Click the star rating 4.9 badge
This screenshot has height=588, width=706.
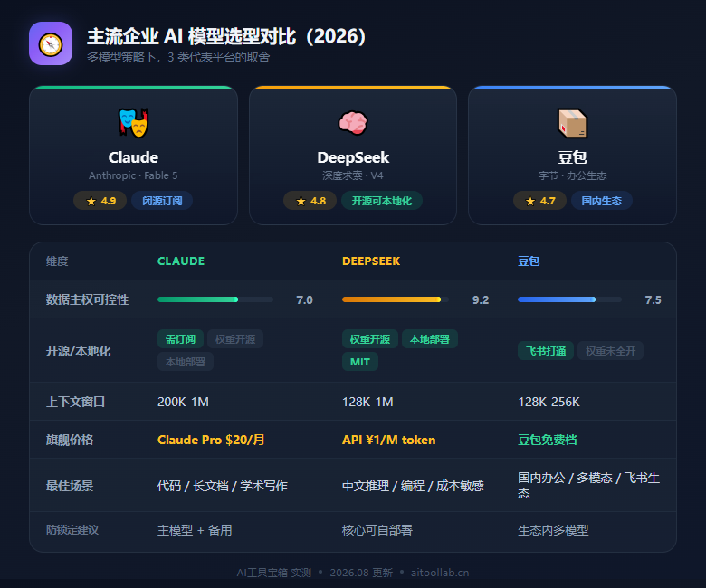point(100,201)
